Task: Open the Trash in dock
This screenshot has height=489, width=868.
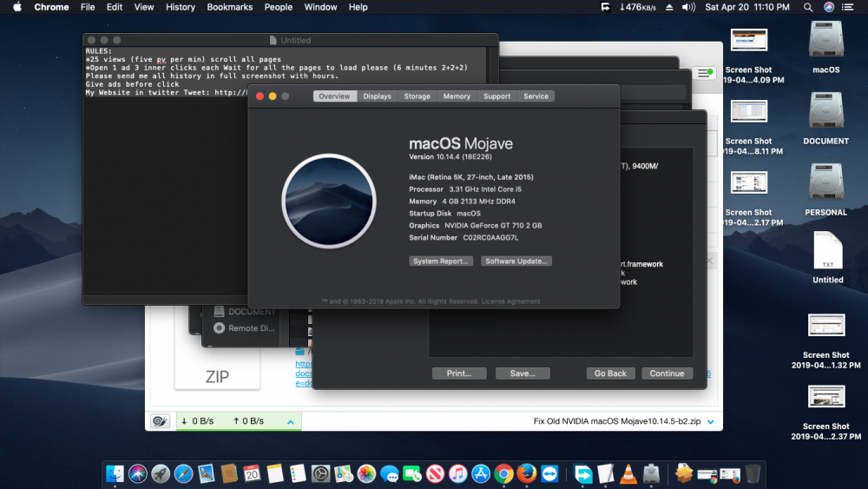Action: click(x=753, y=474)
